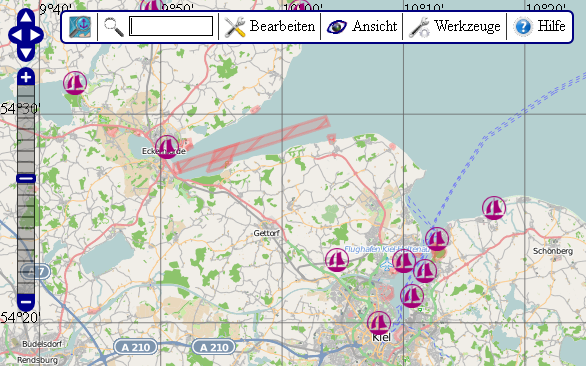The image size is (586, 366).
Task: Pan the map down with arrow
Action: (x=26, y=53)
